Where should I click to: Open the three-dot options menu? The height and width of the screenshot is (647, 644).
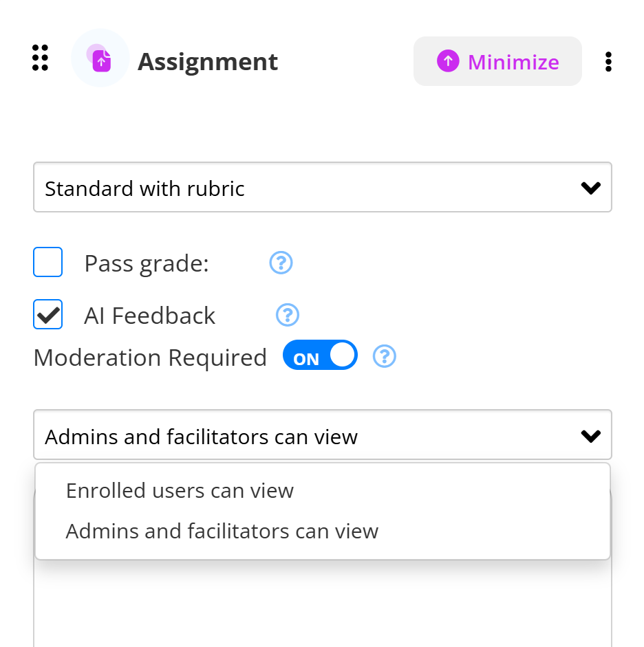[x=608, y=62]
